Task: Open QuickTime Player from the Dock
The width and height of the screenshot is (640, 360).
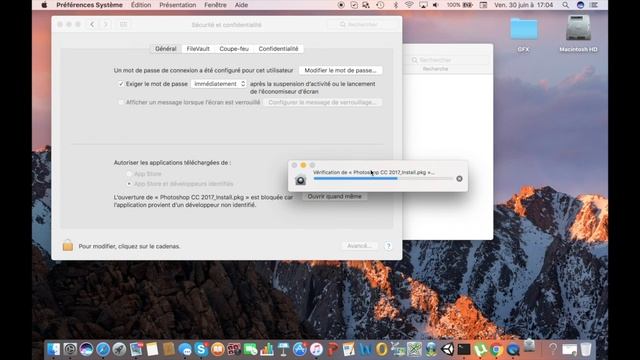Action: pos(513,349)
